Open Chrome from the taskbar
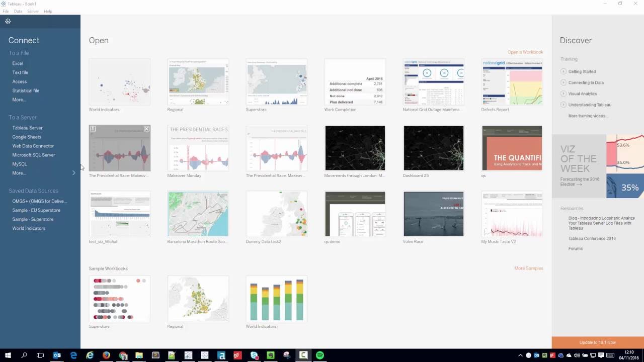Viewport: 644px width, 362px height. tap(123, 355)
